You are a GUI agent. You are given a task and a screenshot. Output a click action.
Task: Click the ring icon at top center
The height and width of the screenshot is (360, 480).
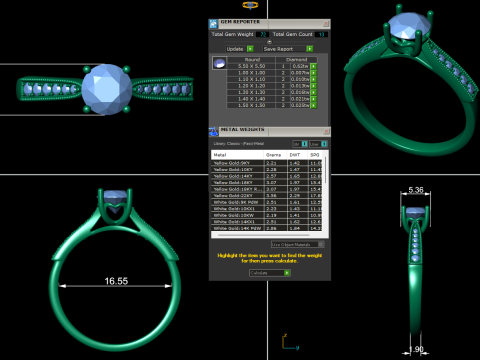tap(250, 5)
